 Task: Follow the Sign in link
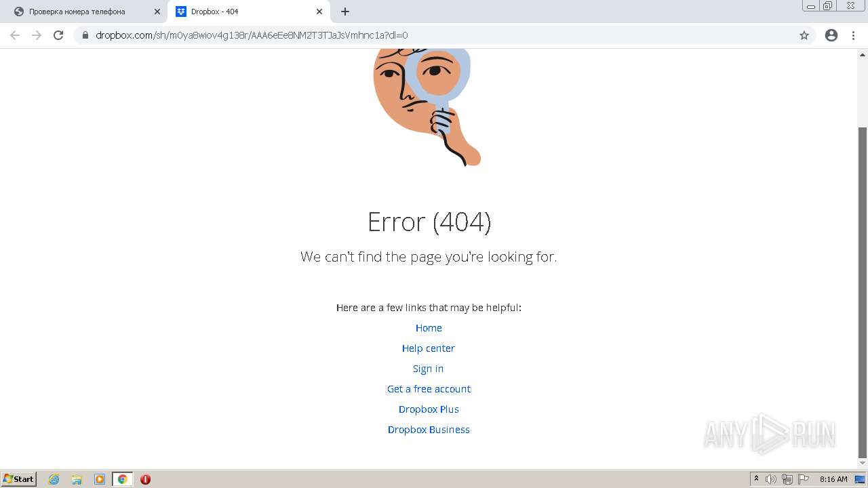(429, 369)
